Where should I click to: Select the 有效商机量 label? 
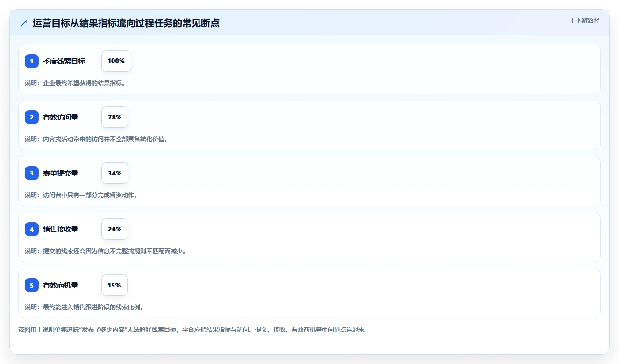61,285
